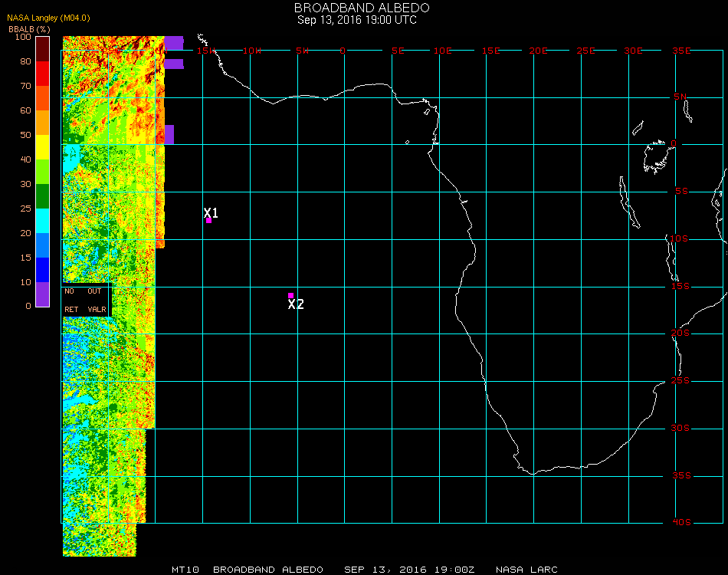The width and height of the screenshot is (728, 575).
Task: Click the OUT VALR legend label
Action: 96,301
